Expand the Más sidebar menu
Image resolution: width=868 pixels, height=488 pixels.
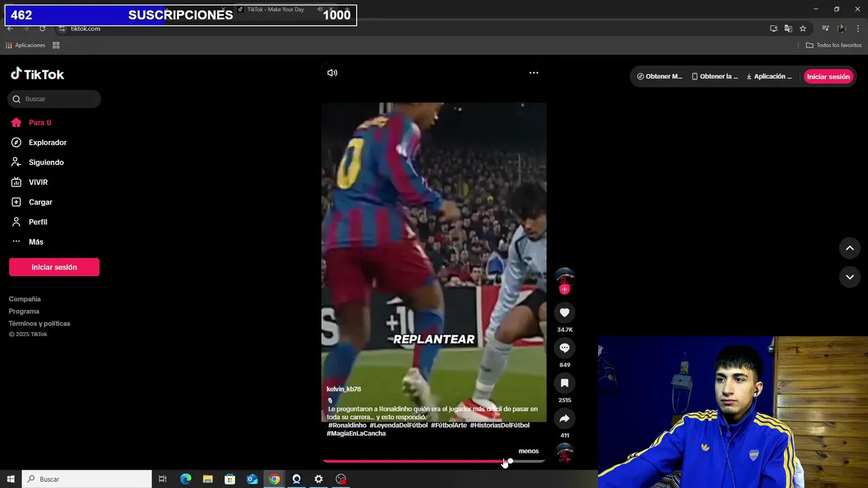36,242
